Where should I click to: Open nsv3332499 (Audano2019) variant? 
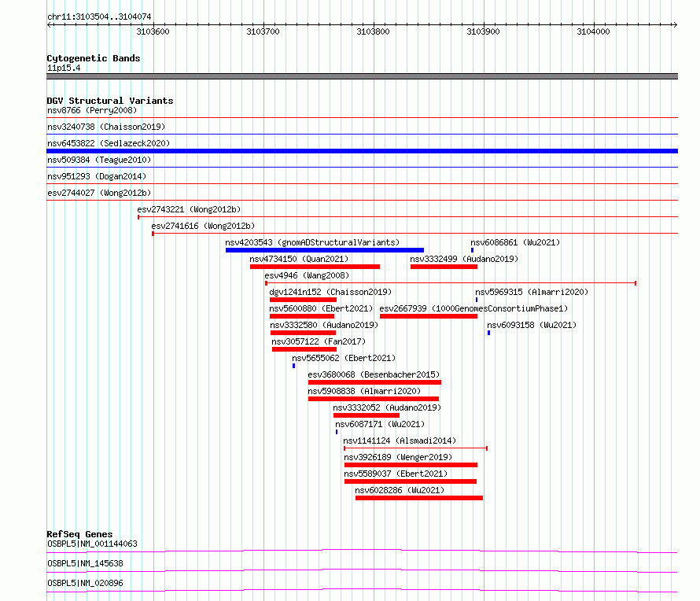[x=464, y=259]
